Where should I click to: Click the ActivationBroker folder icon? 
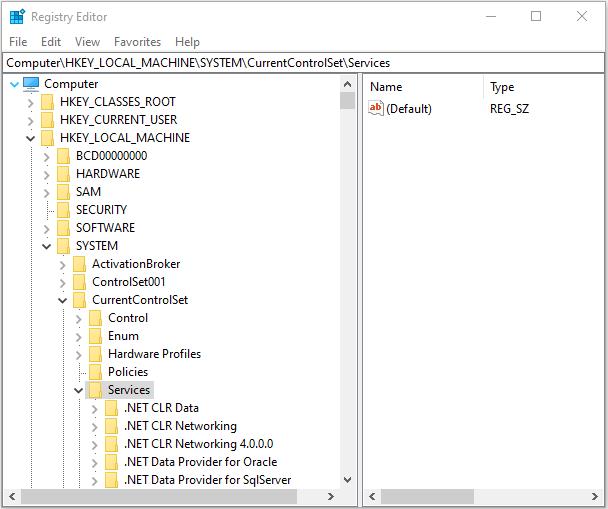point(79,264)
